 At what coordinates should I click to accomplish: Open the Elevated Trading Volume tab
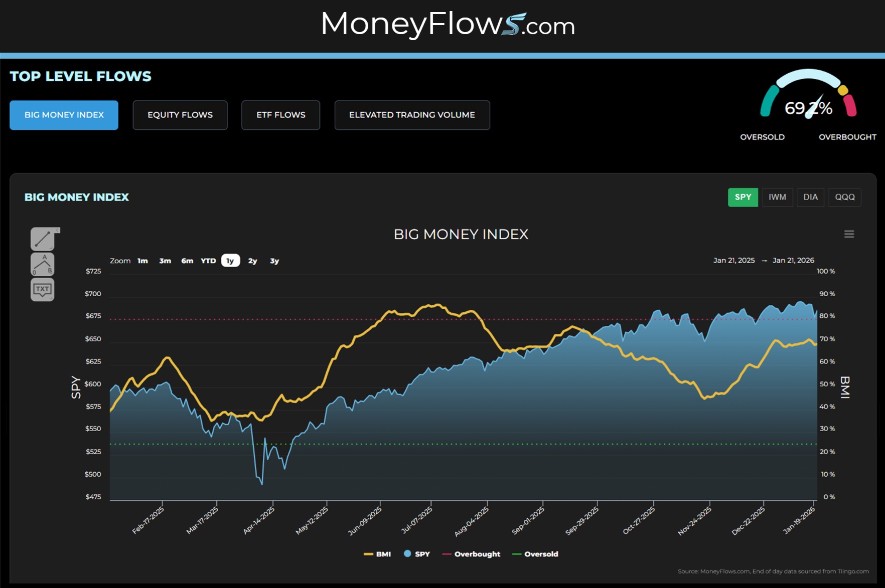coord(412,115)
